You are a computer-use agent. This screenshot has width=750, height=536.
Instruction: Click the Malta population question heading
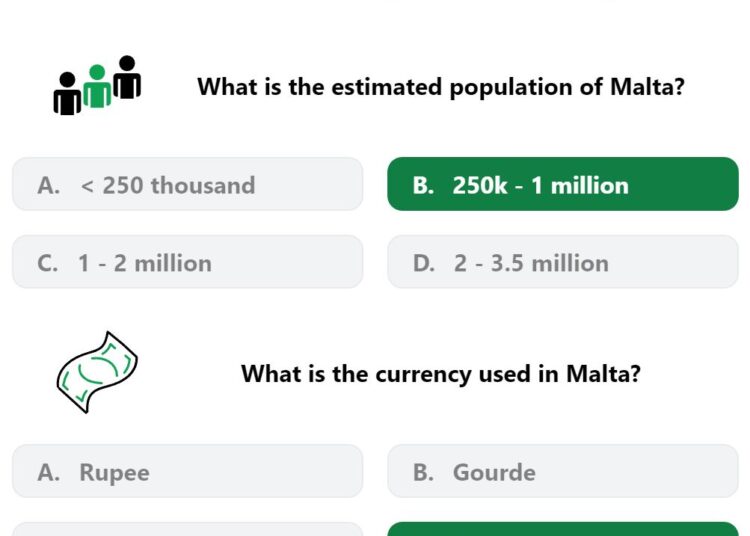pos(441,87)
